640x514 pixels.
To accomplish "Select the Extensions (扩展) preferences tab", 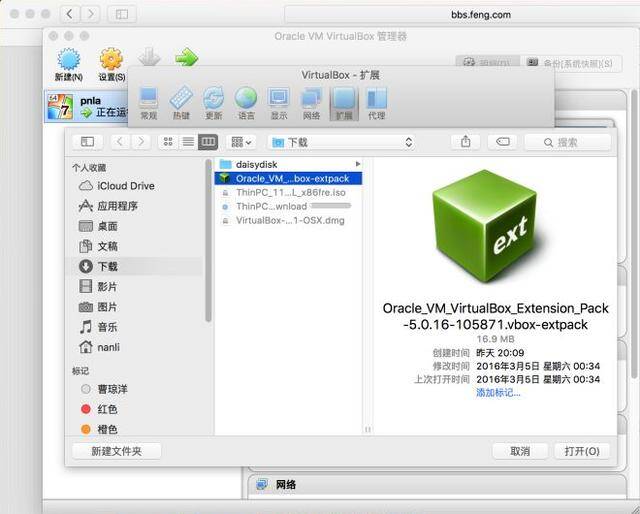I will pyautogui.click(x=344, y=104).
